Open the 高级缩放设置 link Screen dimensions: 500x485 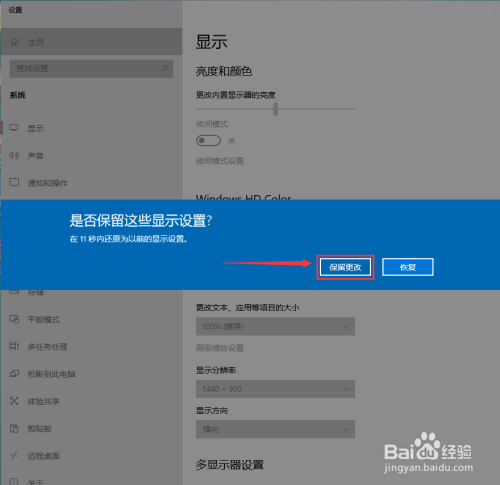(220, 348)
